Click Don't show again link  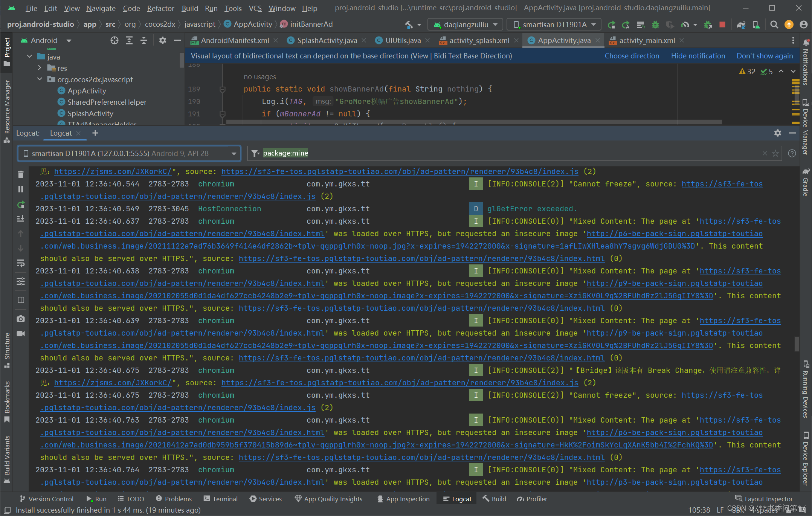[764, 56]
